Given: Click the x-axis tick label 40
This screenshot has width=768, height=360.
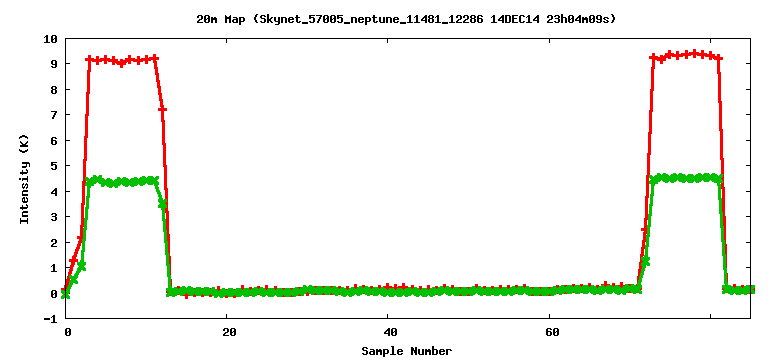Looking at the screenshot, I should click(x=390, y=333).
